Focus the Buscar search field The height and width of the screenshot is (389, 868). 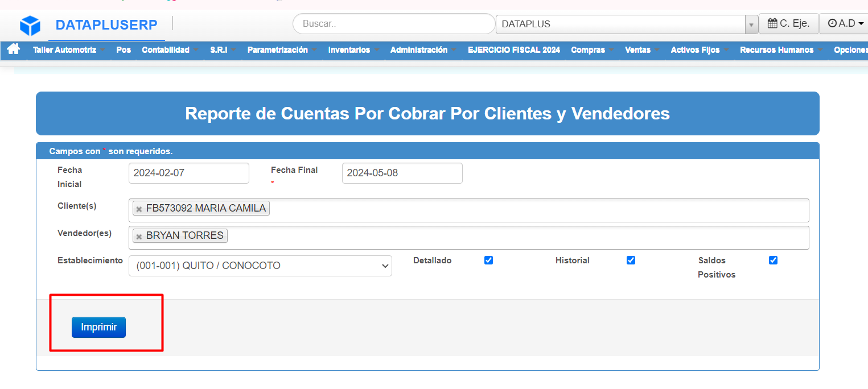(393, 24)
